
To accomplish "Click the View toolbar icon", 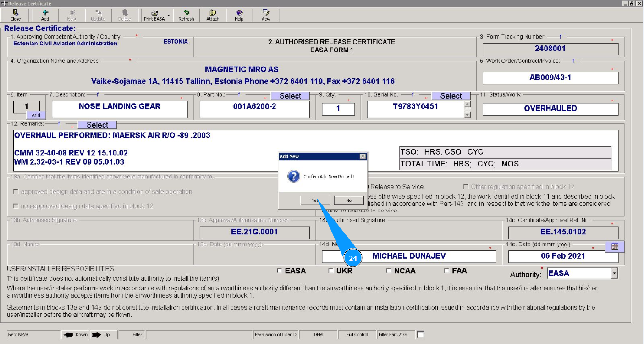I will [266, 15].
